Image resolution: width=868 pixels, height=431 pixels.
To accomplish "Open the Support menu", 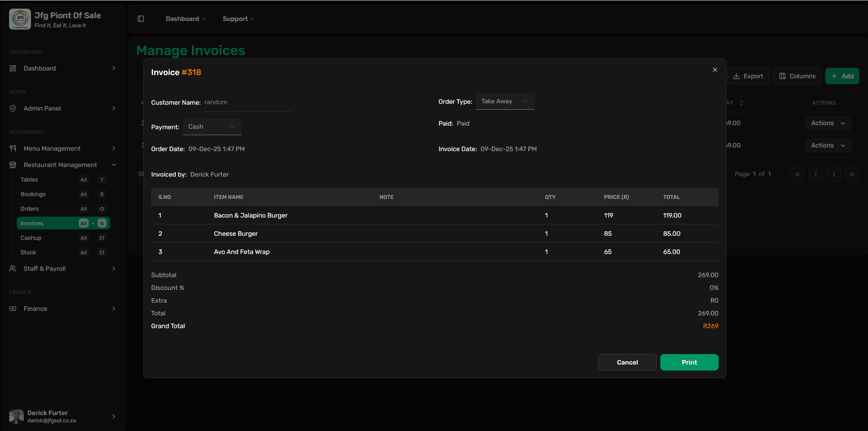I will click(238, 19).
